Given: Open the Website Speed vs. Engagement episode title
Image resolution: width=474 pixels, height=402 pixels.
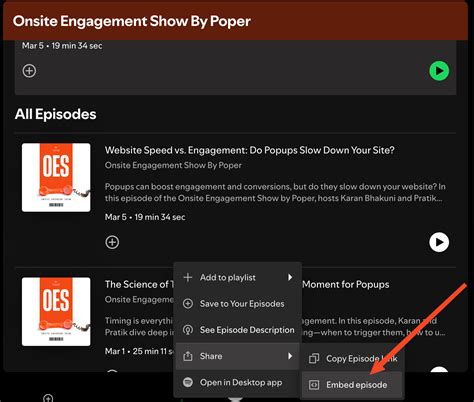Looking at the screenshot, I should pos(250,150).
